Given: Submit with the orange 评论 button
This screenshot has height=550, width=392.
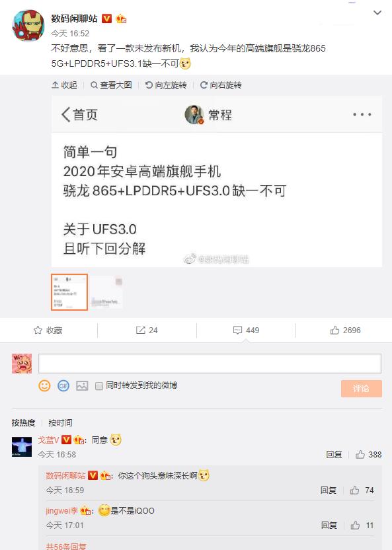Looking at the screenshot, I should coord(362,388).
